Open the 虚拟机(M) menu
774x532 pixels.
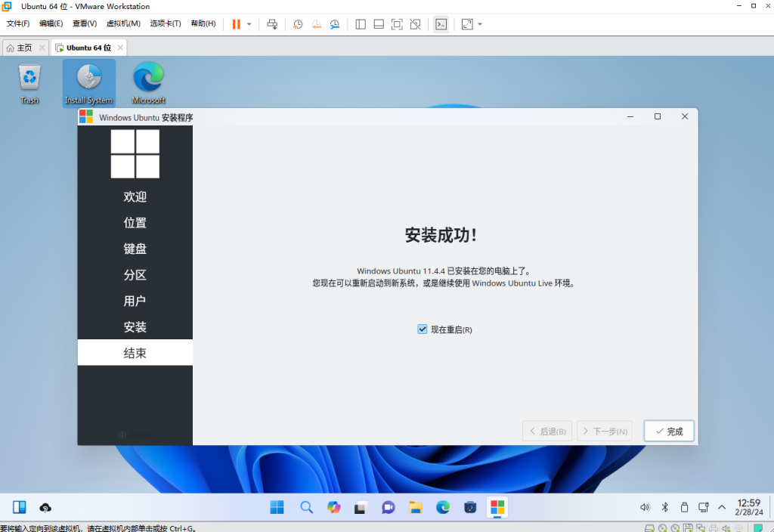(122, 23)
